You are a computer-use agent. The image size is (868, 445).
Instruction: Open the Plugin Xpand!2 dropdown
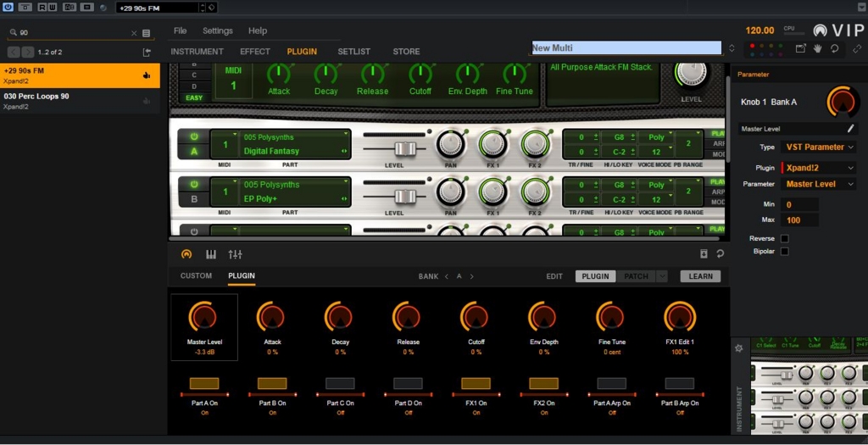pyautogui.click(x=819, y=168)
